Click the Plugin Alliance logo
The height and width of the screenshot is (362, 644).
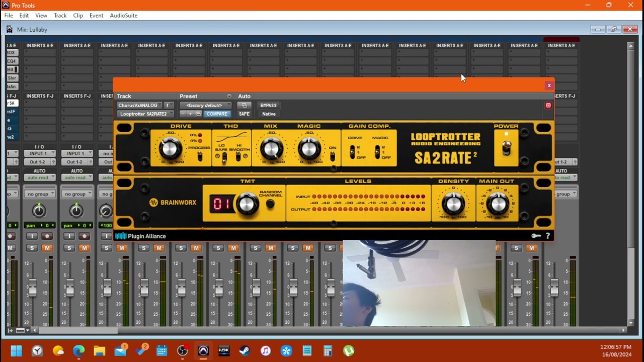click(x=140, y=236)
